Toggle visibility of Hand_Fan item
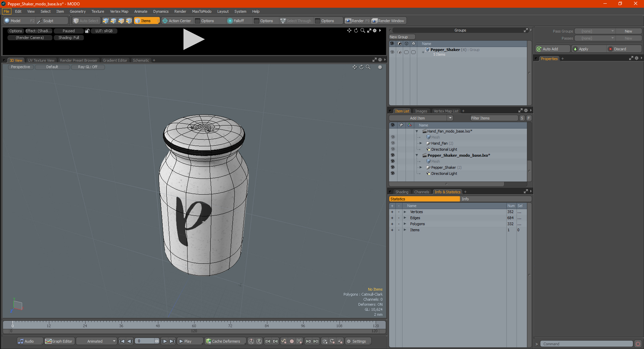Viewport: 644px width, 349px height. (393, 143)
